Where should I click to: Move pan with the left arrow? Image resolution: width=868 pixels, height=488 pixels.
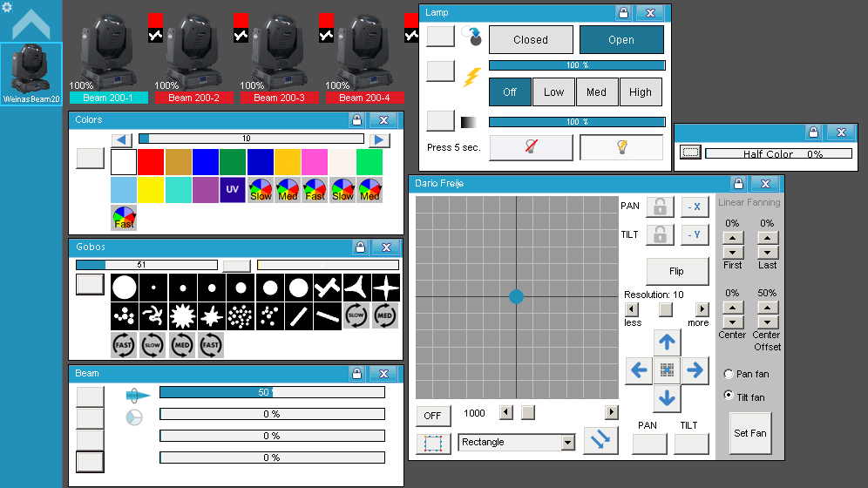[639, 370]
